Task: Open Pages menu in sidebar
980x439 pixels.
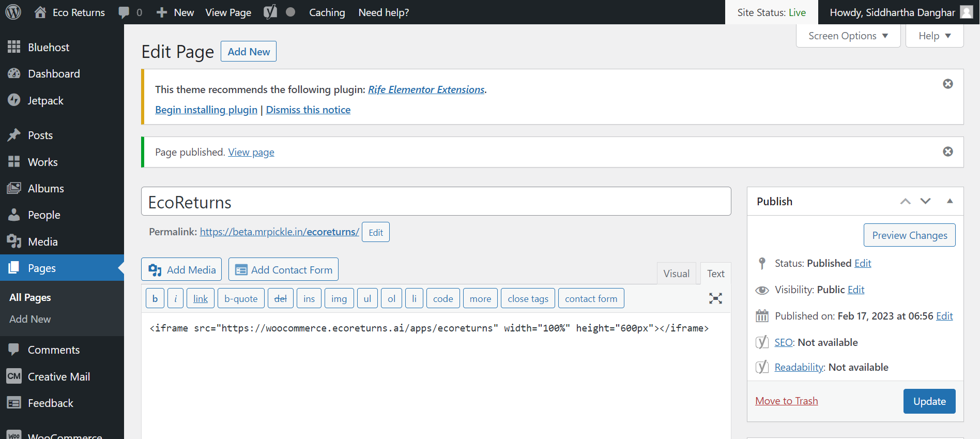Action: coord(62,268)
